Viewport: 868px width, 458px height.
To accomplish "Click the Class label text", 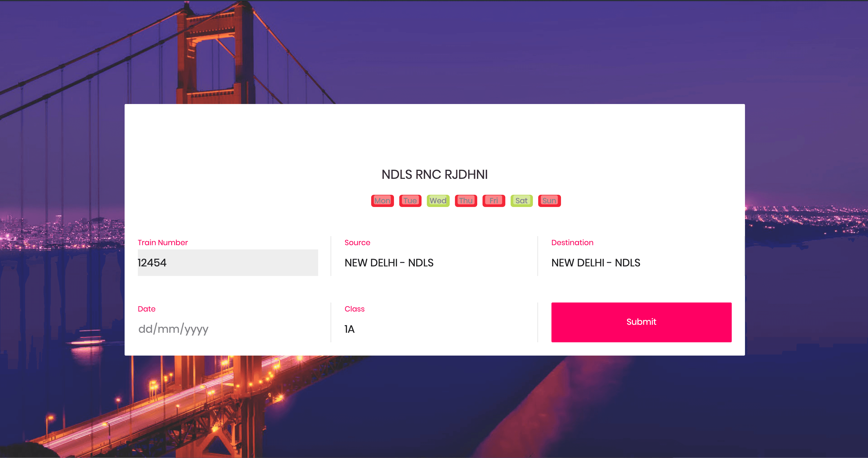I will tap(354, 309).
